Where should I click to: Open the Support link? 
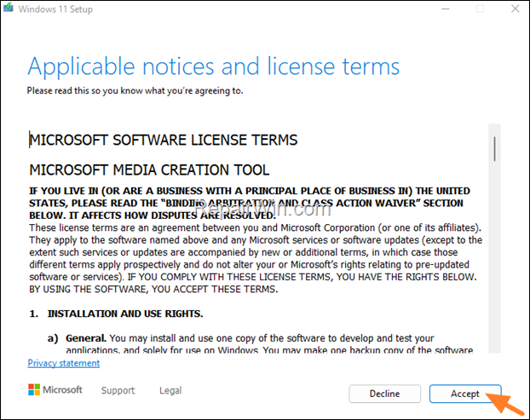[118, 390]
